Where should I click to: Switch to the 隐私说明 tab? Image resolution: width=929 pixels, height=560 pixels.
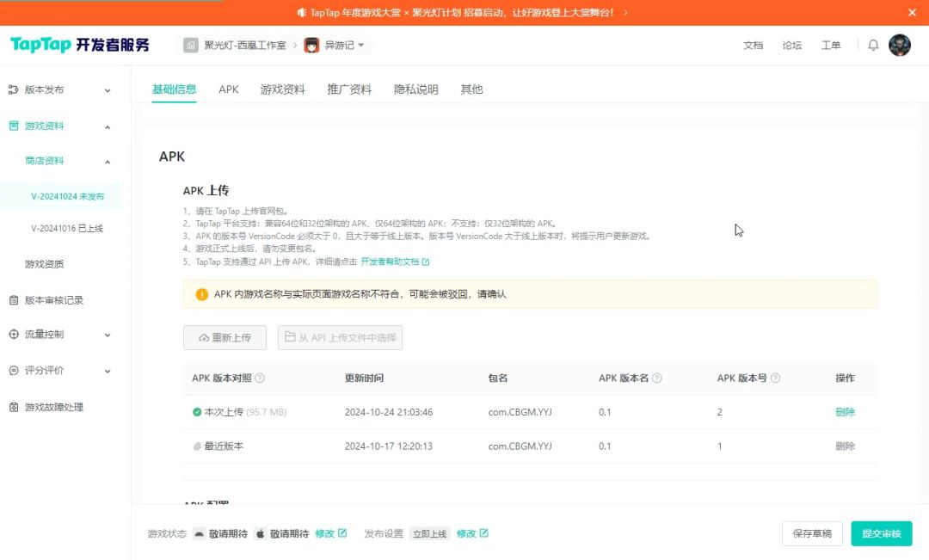[x=415, y=89]
